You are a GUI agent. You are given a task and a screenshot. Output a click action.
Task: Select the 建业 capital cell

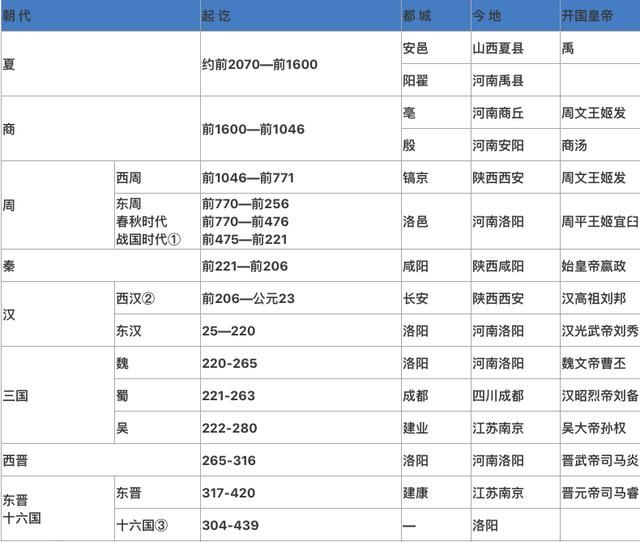[x=436, y=428]
